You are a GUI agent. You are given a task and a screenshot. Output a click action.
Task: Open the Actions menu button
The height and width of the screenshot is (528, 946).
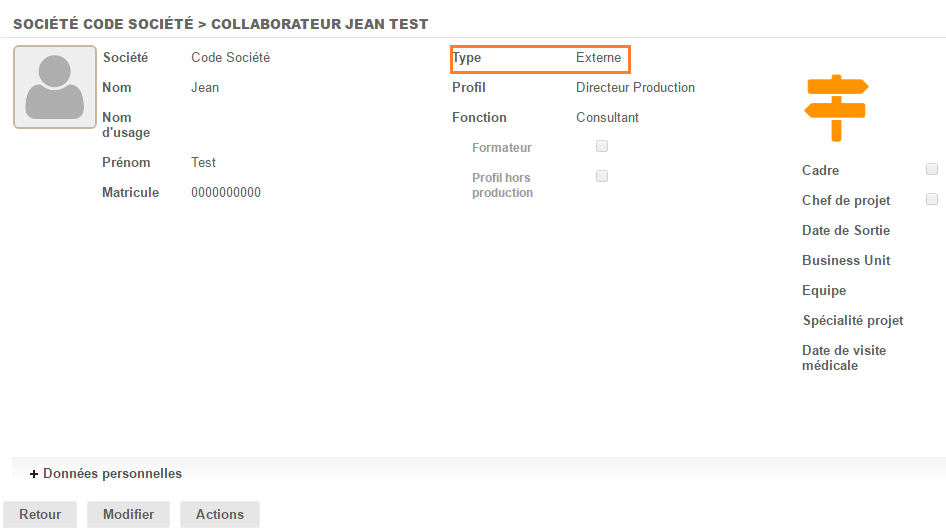(x=220, y=514)
